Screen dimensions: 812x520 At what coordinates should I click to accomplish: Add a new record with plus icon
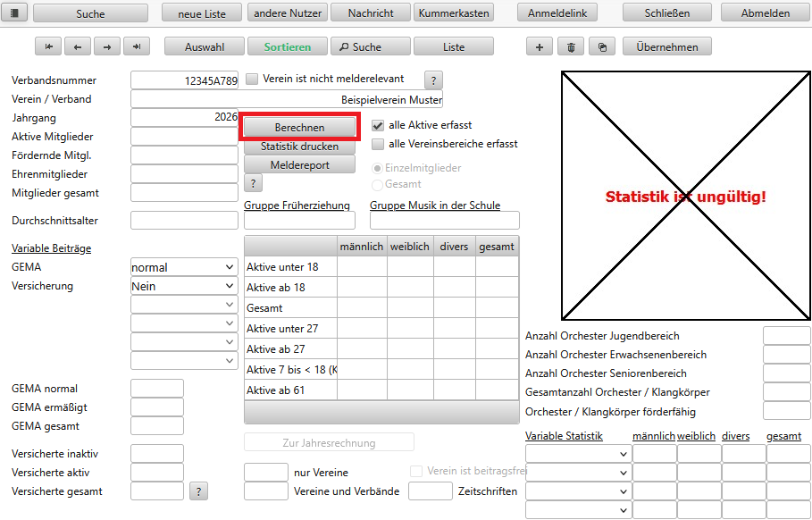pos(539,47)
